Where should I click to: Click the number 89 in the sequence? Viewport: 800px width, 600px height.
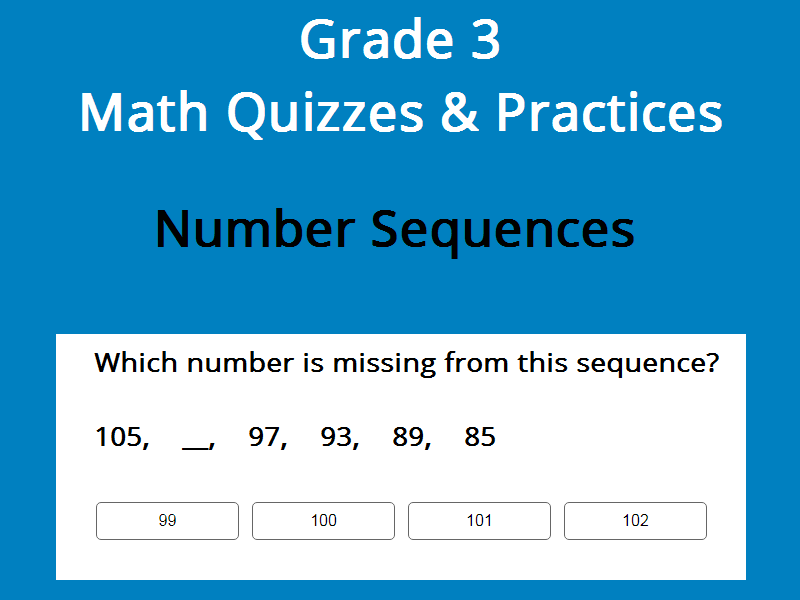point(410,437)
